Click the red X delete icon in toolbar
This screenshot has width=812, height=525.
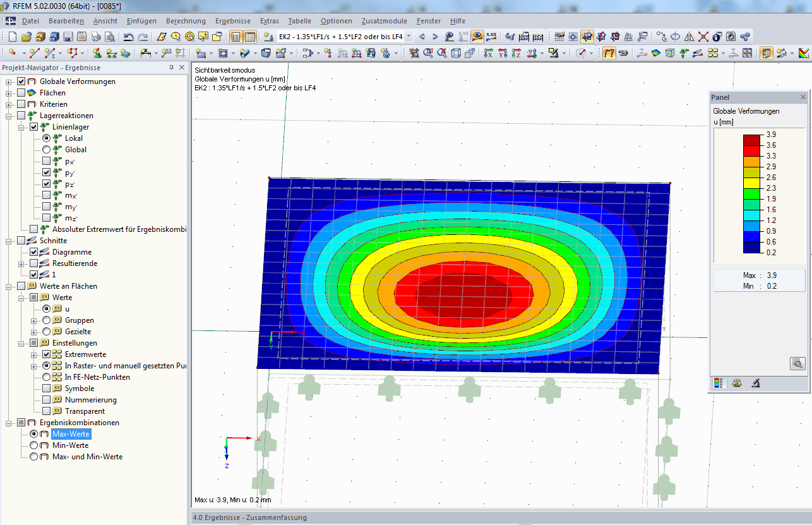click(x=703, y=37)
